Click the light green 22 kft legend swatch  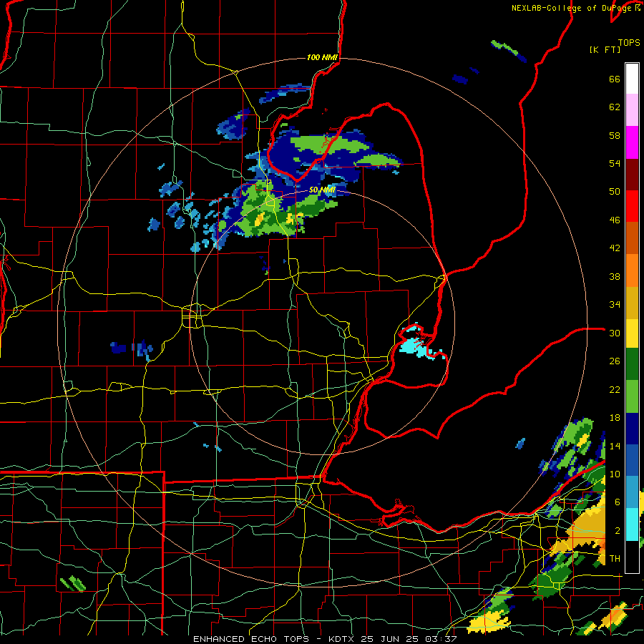tap(632, 396)
